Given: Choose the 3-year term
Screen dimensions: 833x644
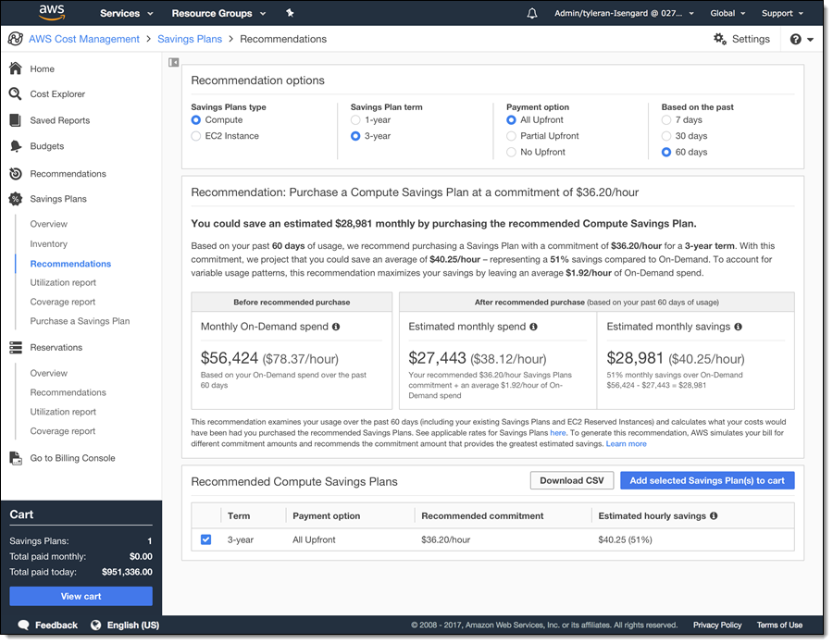Looking at the screenshot, I should pos(355,136).
